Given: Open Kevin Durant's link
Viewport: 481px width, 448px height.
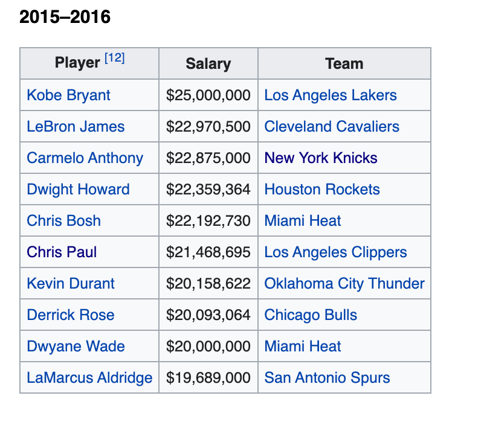Looking at the screenshot, I should click(71, 284).
